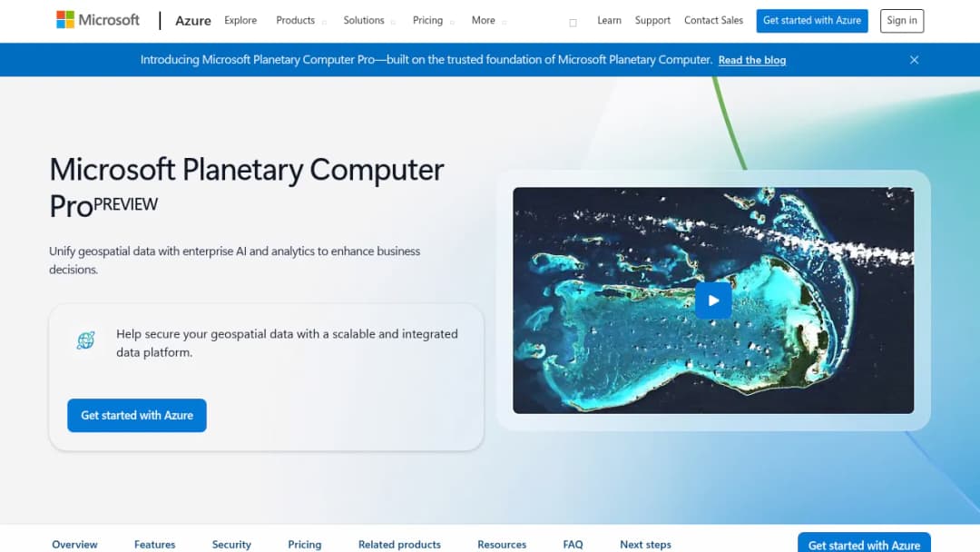Viewport: 980px width, 552px height.
Task: Click the PREVIEW label text
Action: pyautogui.click(x=125, y=204)
